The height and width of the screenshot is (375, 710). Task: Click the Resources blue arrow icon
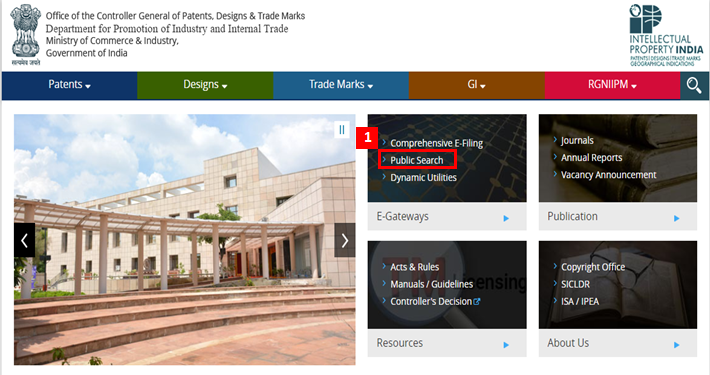(506, 345)
